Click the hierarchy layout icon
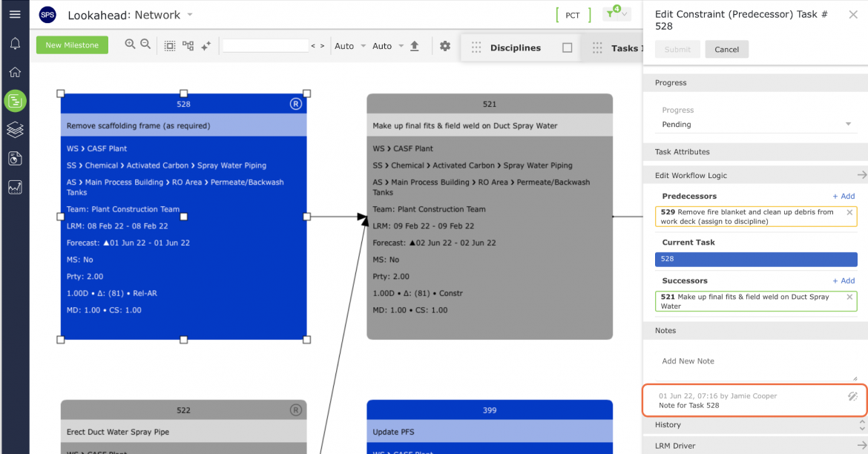This screenshot has height=454, width=868. tap(188, 46)
